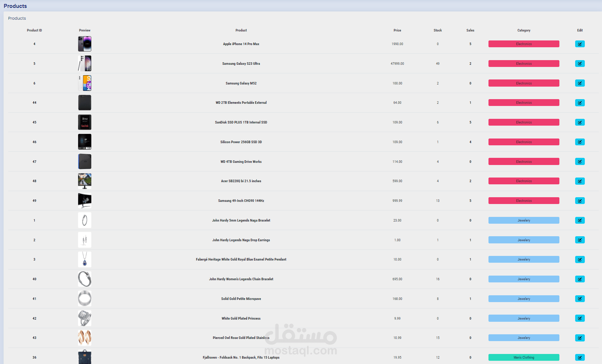This screenshot has height=364, width=602.
Task: Select the John Hardy Legends Naga Drop Earrings name
Action: point(241,240)
